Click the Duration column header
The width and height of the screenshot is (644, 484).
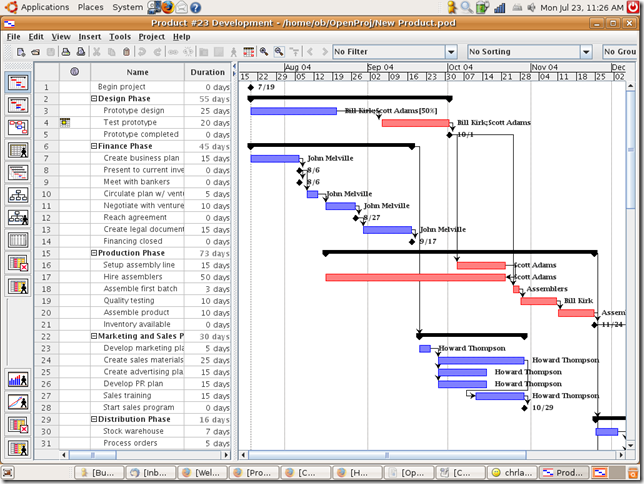[x=207, y=72]
